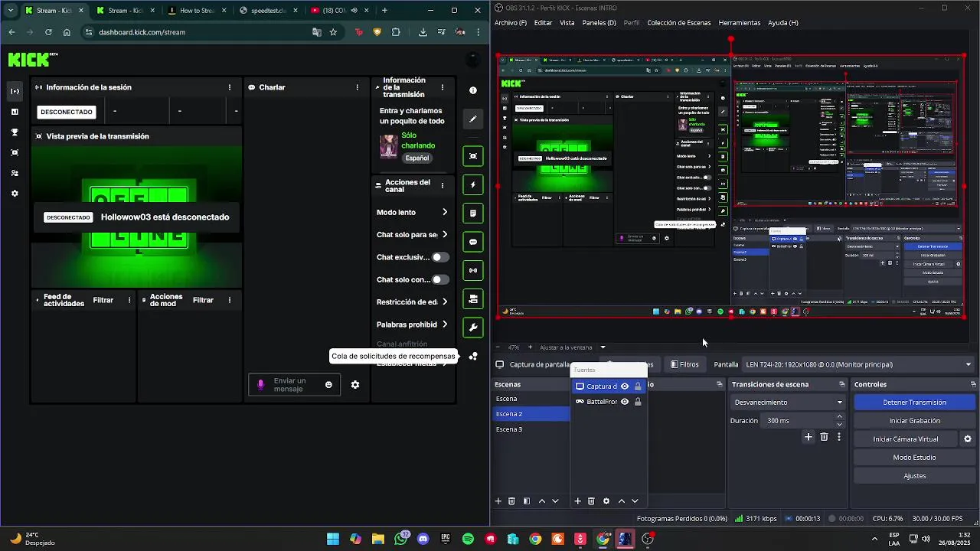Click Detener Transmisión button

[x=914, y=403]
